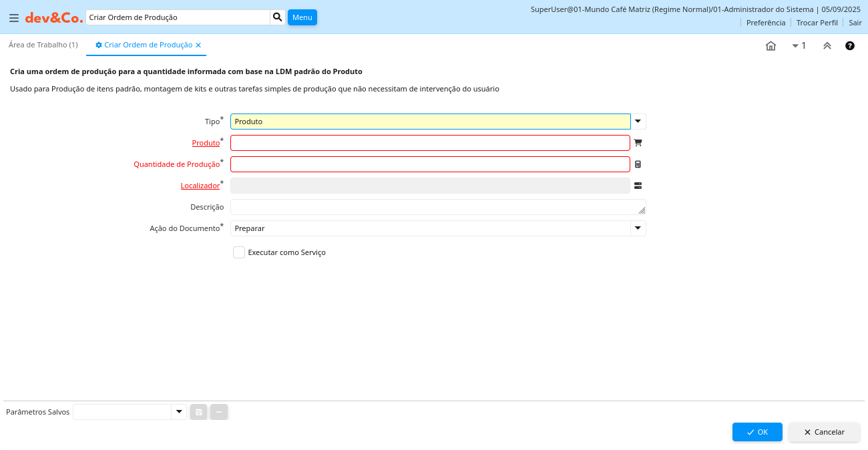Click the help question mark icon
The image size is (868, 450).
pos(850,45)
